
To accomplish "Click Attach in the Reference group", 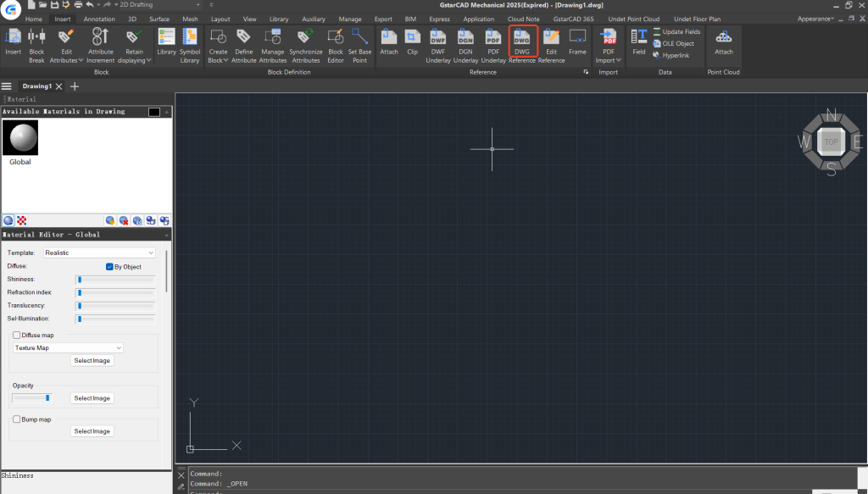I will pos(388,42).
